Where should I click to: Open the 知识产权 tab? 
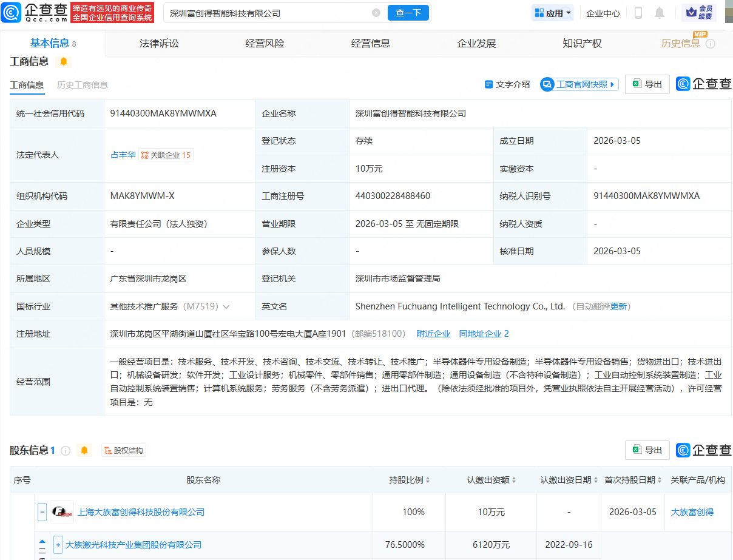581,42
